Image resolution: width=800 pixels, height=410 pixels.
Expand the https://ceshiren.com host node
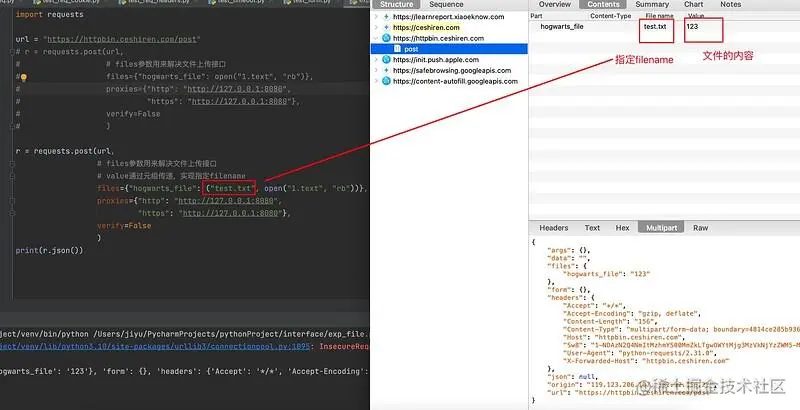coord(376,28)
